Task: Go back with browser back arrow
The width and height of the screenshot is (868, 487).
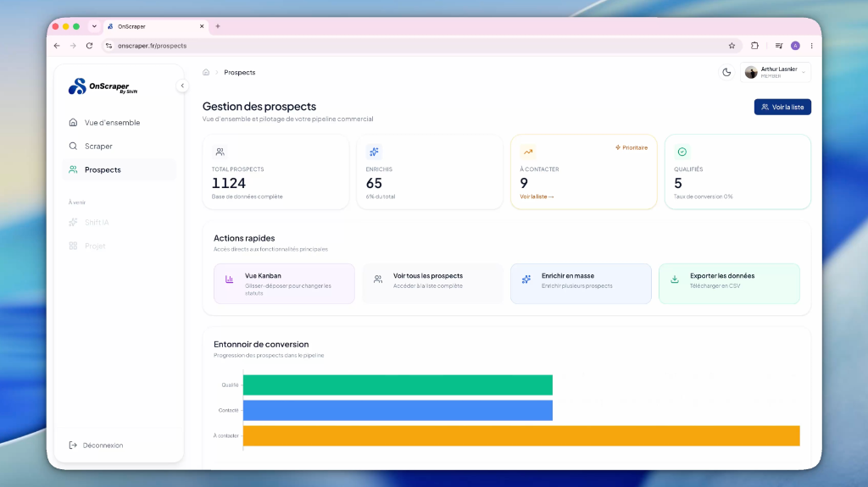Action: point(57,46)
